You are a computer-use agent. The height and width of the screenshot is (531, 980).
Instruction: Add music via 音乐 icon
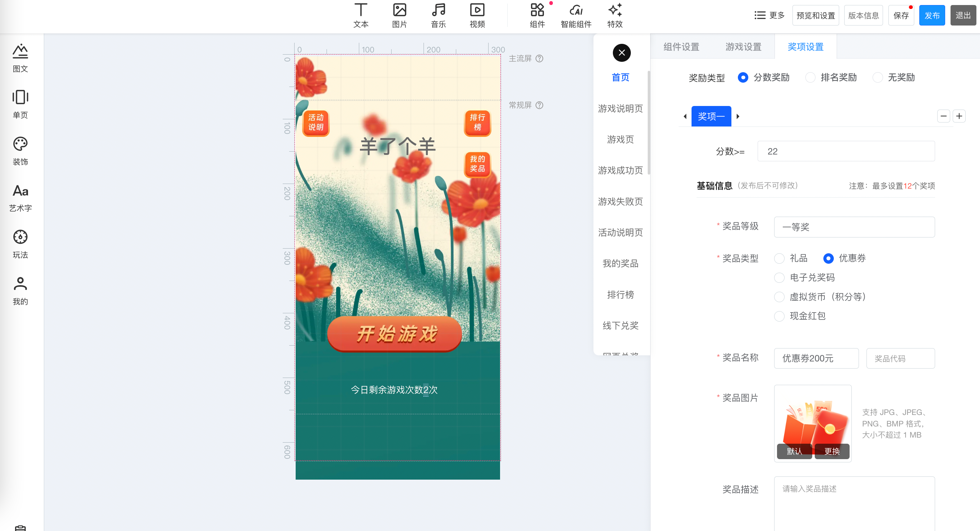point(438,15)
